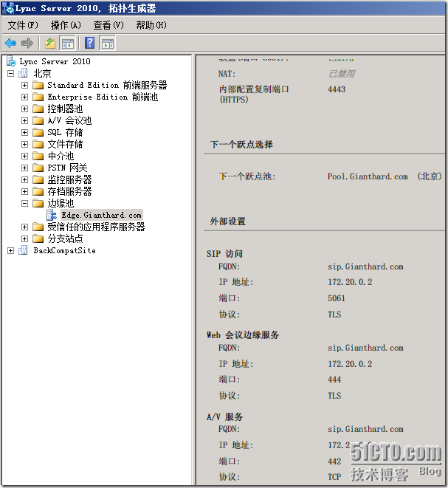Click the title bar Lync application icon

click(8, 7)
